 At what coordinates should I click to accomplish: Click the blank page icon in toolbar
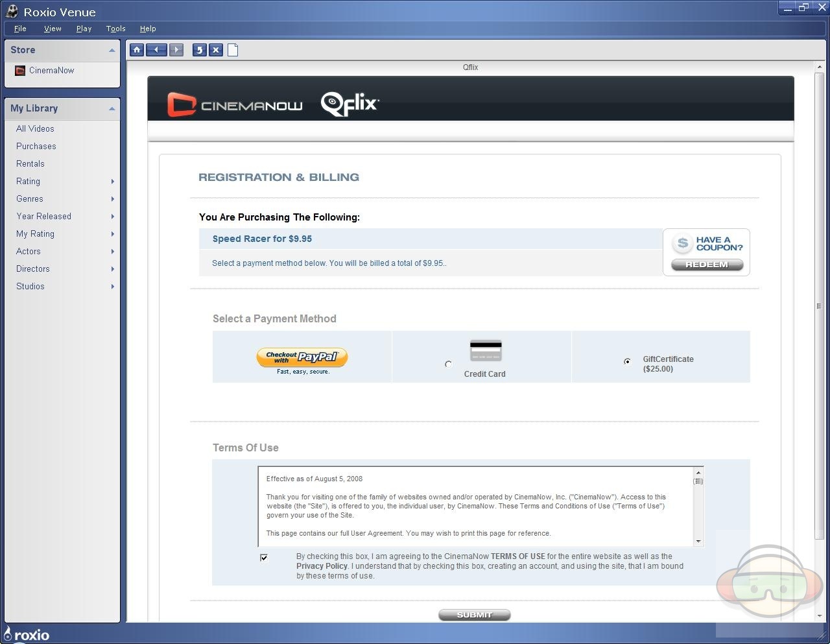233,50
